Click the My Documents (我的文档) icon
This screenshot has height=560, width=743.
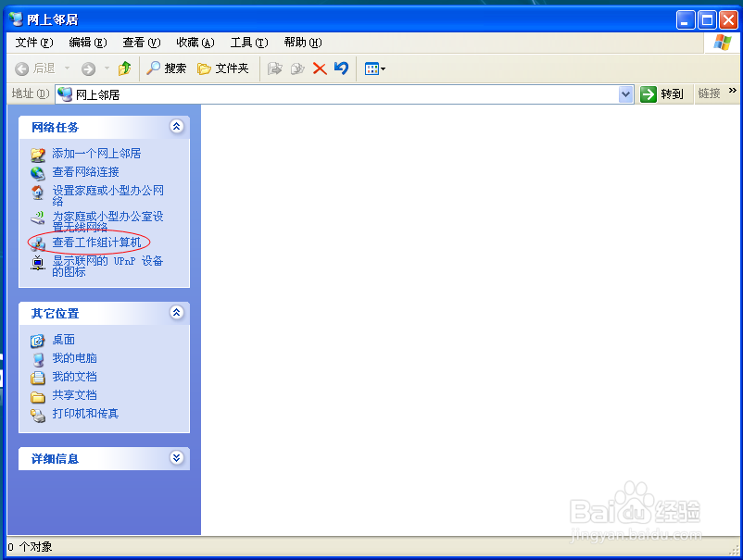click(x=38, y=378)
